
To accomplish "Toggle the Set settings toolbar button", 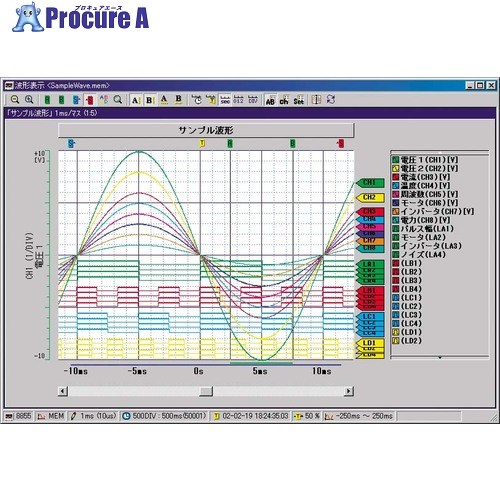I will pyautogui.click(x=299, y=100).
